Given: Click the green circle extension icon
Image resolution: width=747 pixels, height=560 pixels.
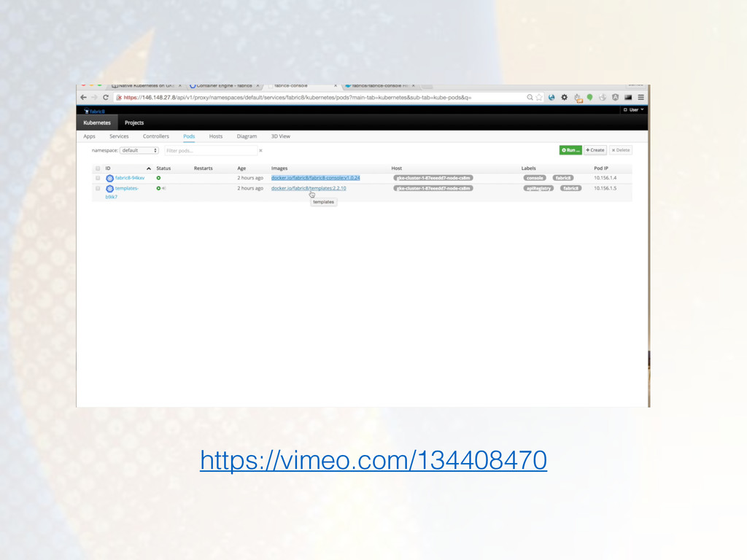Looking at the screenshot, I should click(589, 97).
